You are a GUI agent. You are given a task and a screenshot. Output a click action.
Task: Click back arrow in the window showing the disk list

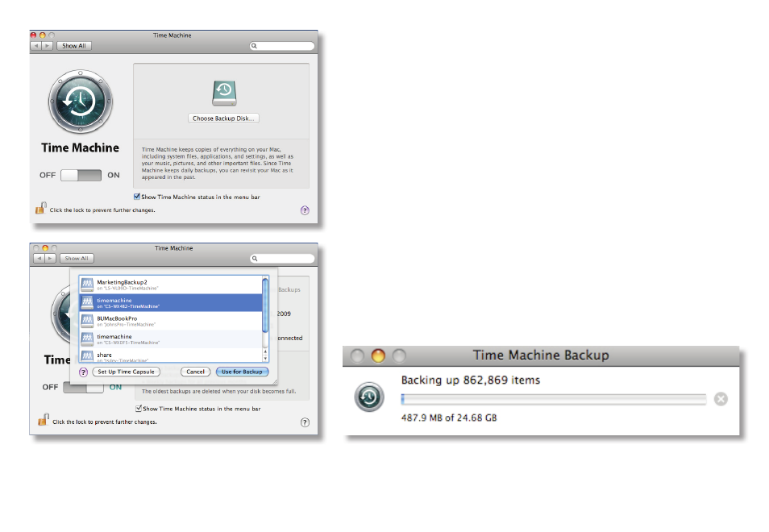click(39, 259)
